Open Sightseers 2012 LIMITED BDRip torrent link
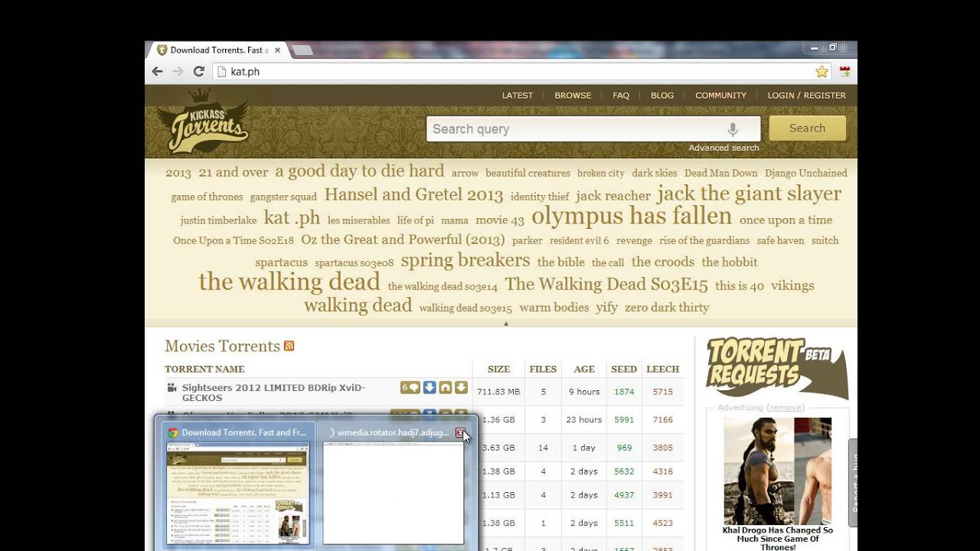The width and height of the screenshot is (980, 551). click(273, 393)
